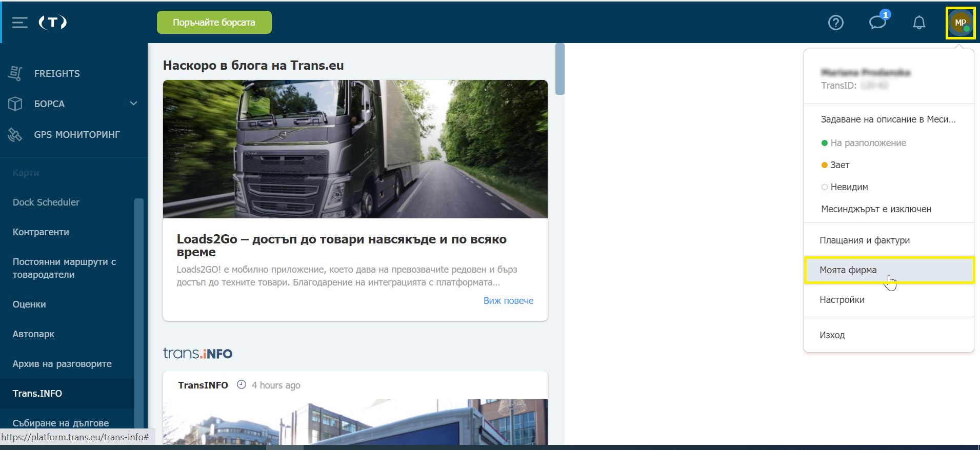Image resolution: width=980 pixels, height=450 pixels.
Task: Click the GPS мониторинг satellite icon
Action: (x=15, y=134)
